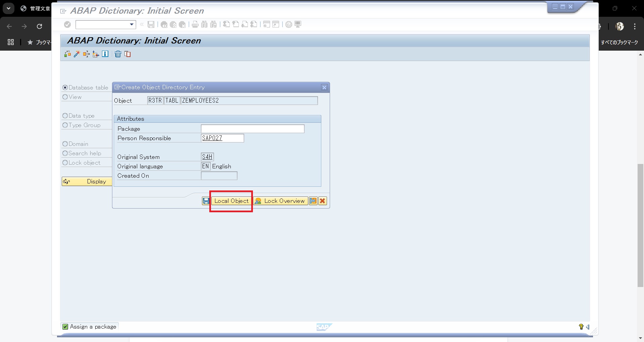Click the Original language EN field

click(x=206, y=166)
